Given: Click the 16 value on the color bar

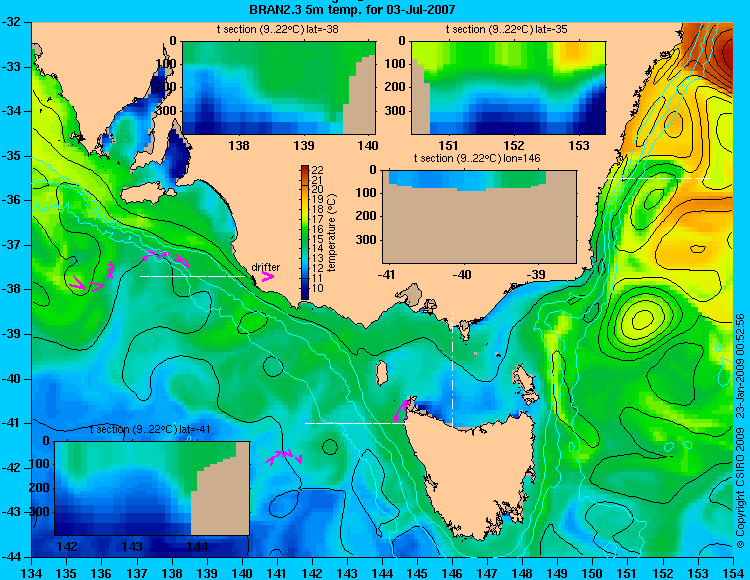Looking at the screenshot, I should [318, 229].
